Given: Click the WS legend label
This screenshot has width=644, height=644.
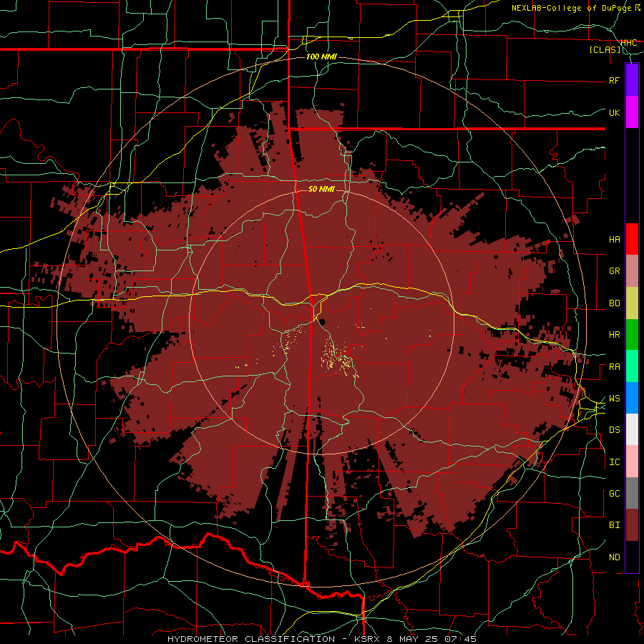Looking at the screenshot, I should (615, 399).
